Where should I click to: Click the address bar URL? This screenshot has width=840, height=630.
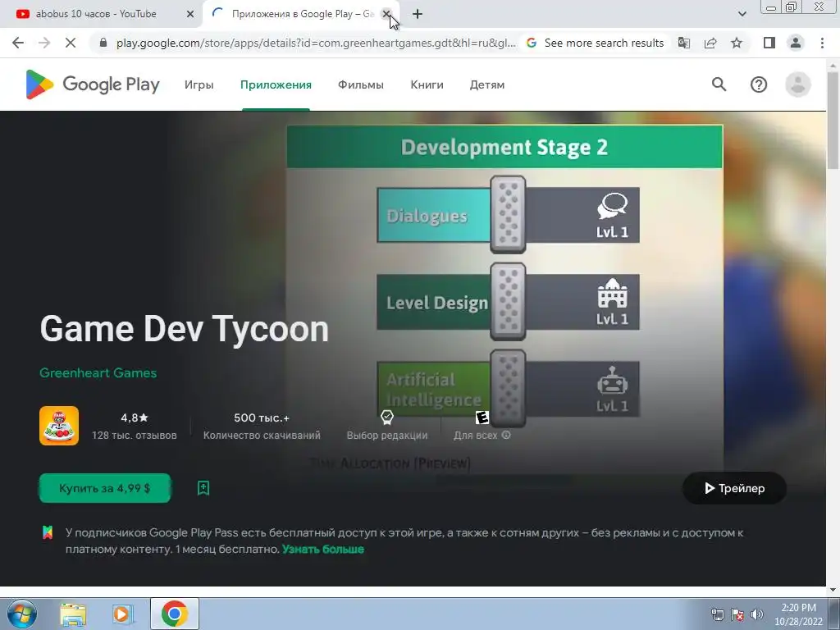pyautogui.click(x=316, y=43)
